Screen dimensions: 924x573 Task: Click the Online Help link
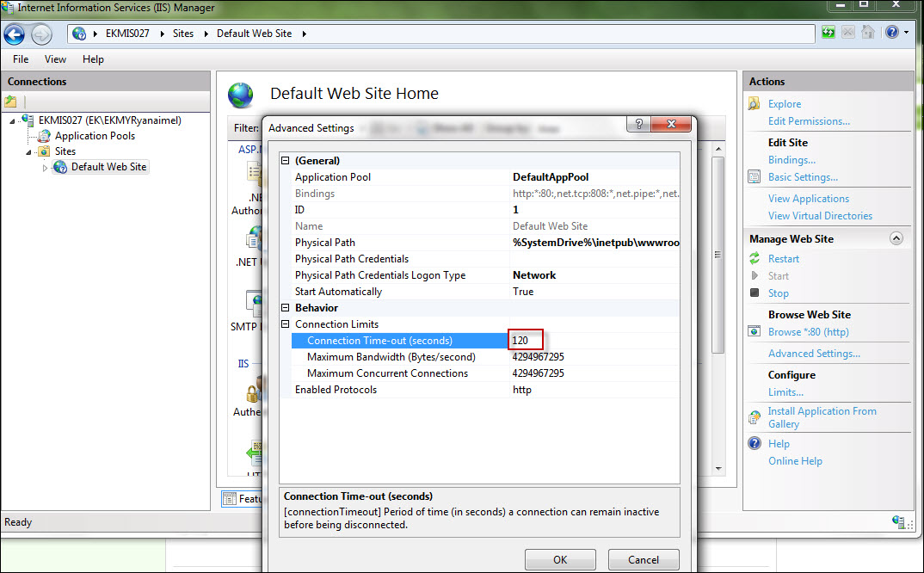795,461
